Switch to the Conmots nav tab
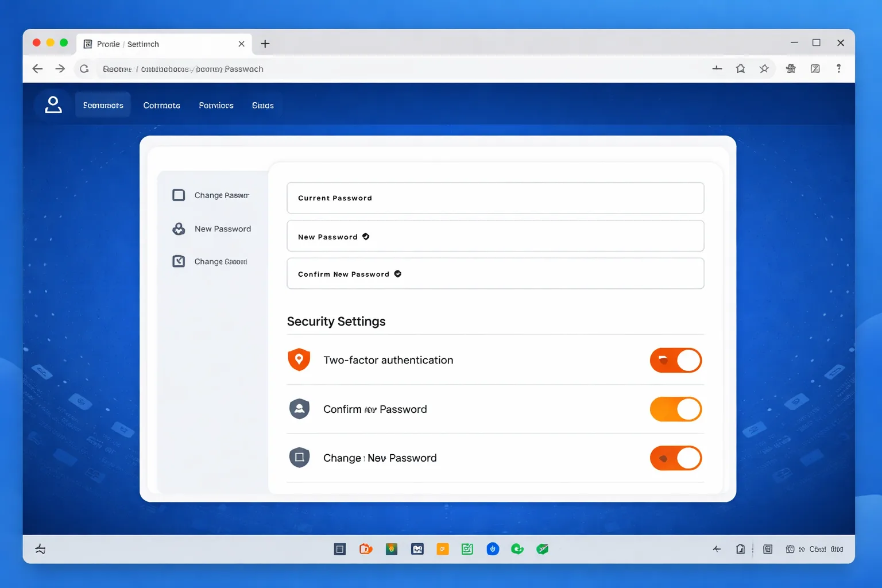Image resolution: width=882 pixels, height=588 pixels. click(x=162, y=105)
